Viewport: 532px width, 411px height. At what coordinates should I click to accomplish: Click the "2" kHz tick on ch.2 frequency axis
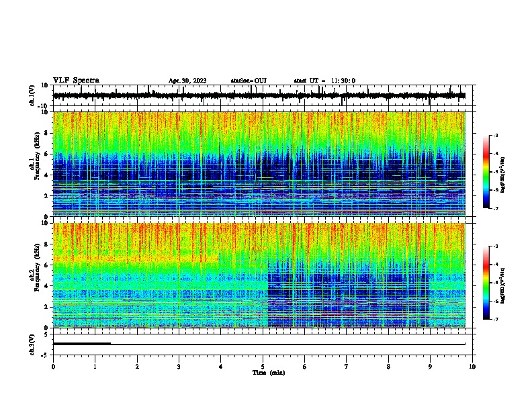pos(46,307)
